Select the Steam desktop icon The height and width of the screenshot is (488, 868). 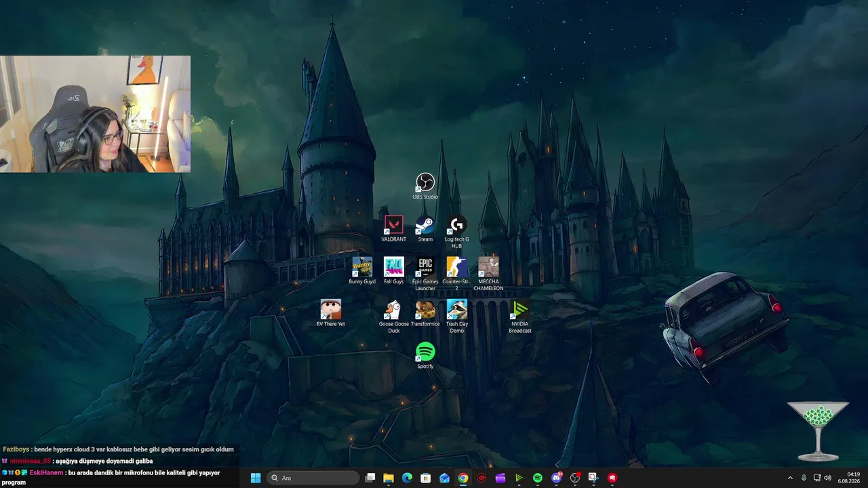coord(425,228)
